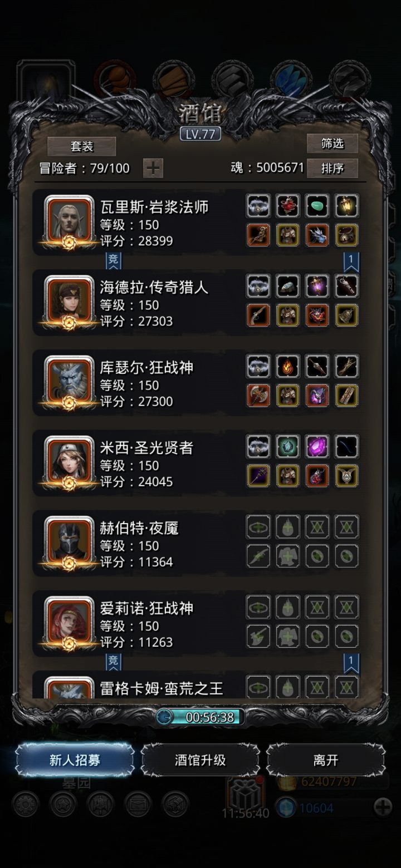Open the 排序 sorting options
Image resolution: width=401 pixels, height=868 pixels.
click(332, 168)
